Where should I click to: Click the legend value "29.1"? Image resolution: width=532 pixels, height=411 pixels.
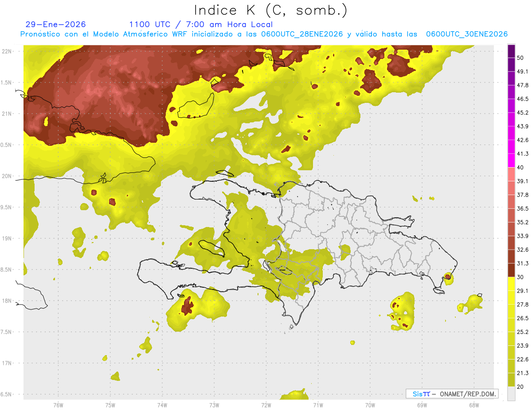[x=522, y=291]
